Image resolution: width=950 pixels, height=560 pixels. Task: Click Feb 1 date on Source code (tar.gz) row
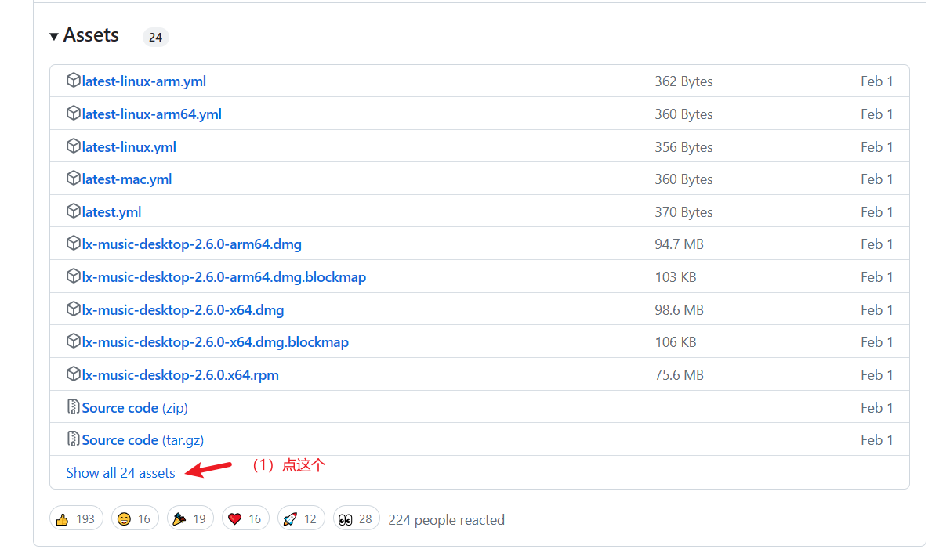pos(877,440)
